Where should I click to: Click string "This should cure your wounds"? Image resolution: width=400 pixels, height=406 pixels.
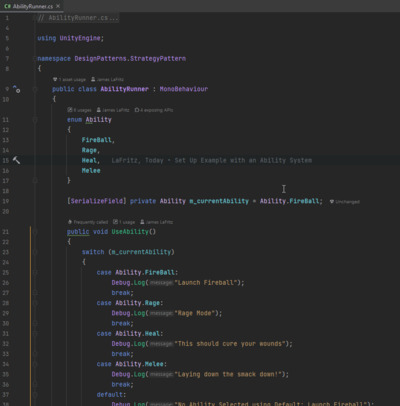pos(230,344)
